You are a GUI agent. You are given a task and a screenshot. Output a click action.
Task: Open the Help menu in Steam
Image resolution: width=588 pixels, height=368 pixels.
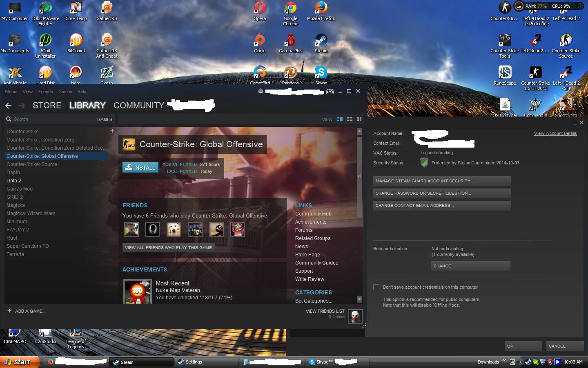tap(82, 92)
